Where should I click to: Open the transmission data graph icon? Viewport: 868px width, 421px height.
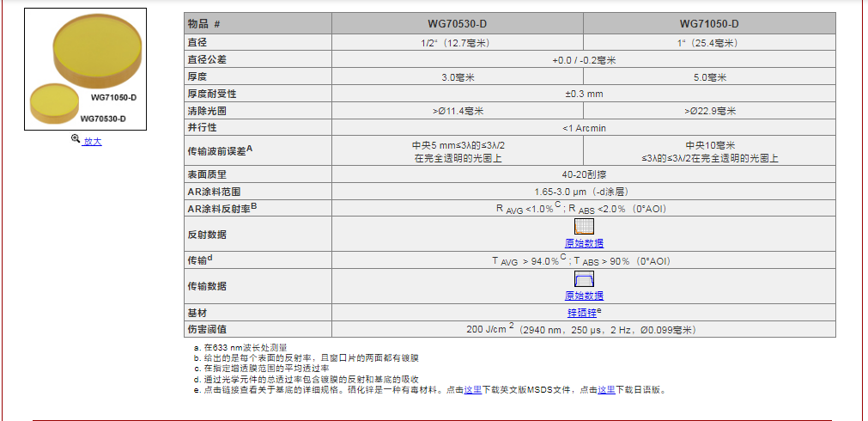pyautogui.click(x=584, y=279)
